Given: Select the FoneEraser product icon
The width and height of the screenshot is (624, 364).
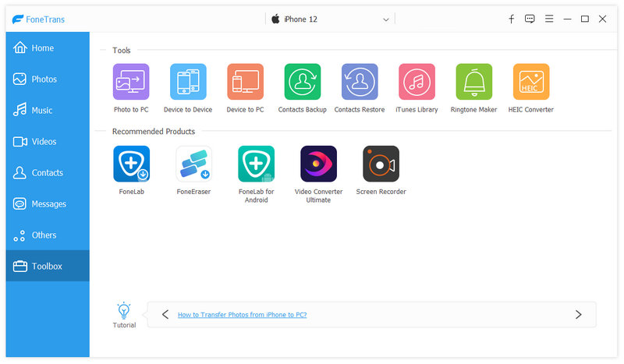Looking at the screenshot, I should coord(193,164).
